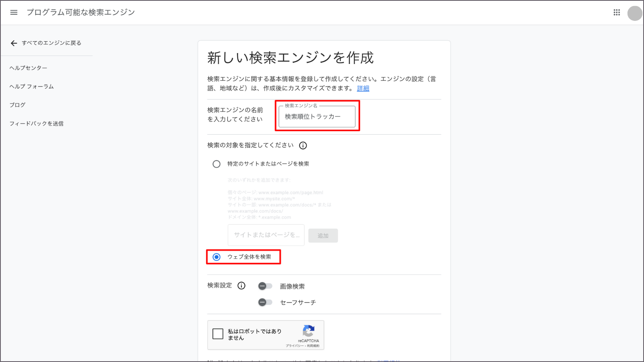The width and height of the screenshot is (644, 362).
Task: Open ヘルプセンター in sidebar
Action: pyautogui.click(x=29, y=68)
